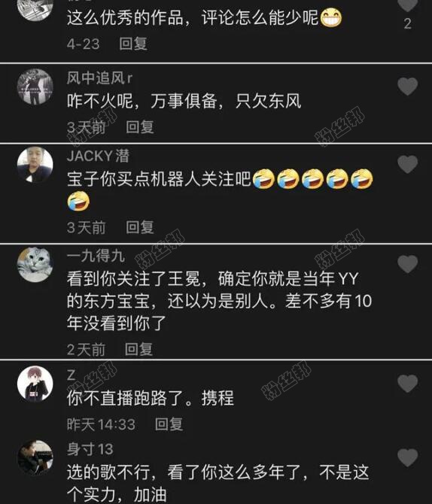This screenshot has height=504, width=432.
Task: Open 身寸13's avatar photo
Action: [35, 457]
